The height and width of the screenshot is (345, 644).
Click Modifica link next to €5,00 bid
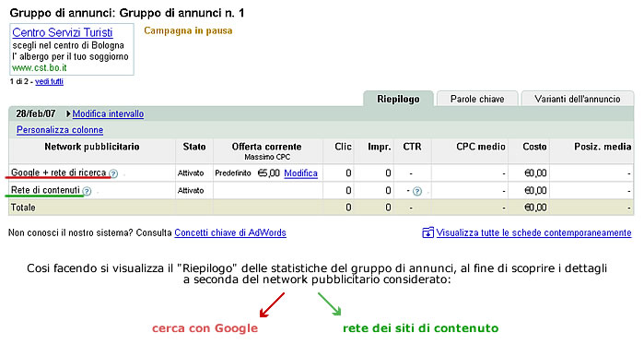click(x=300, y=173)
